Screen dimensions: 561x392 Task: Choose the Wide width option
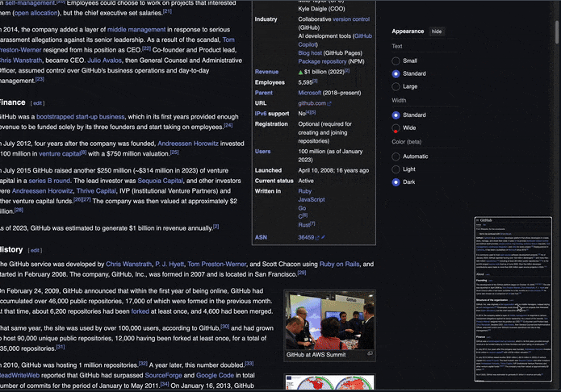(x=396, y=128)
